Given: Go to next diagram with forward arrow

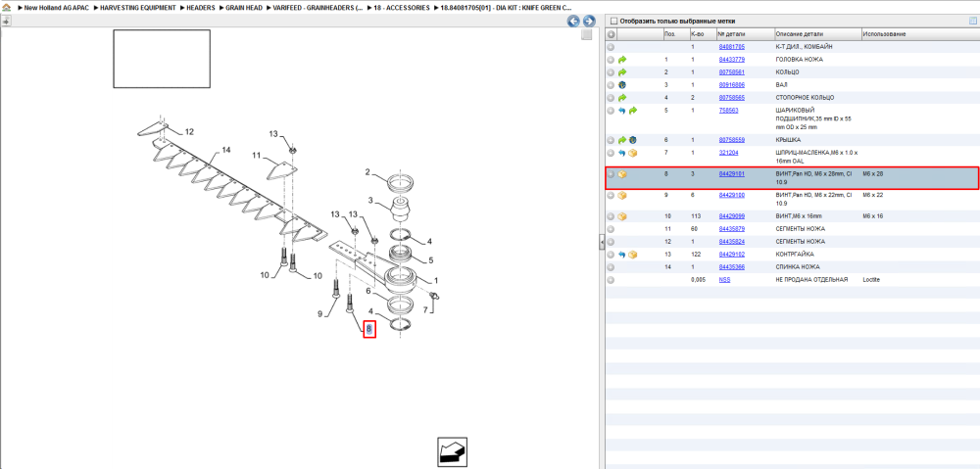Looking at the screenshot, I should [x=588, y=22].
